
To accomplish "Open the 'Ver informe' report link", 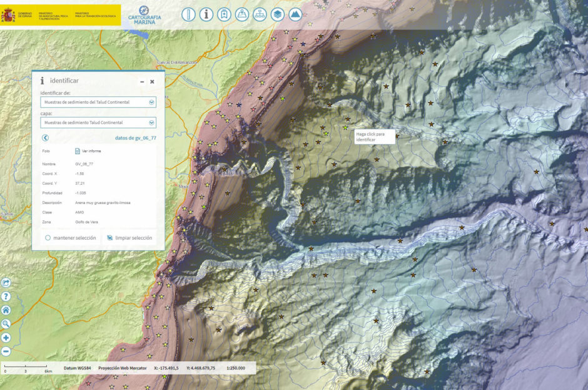I will coord(88,151).
